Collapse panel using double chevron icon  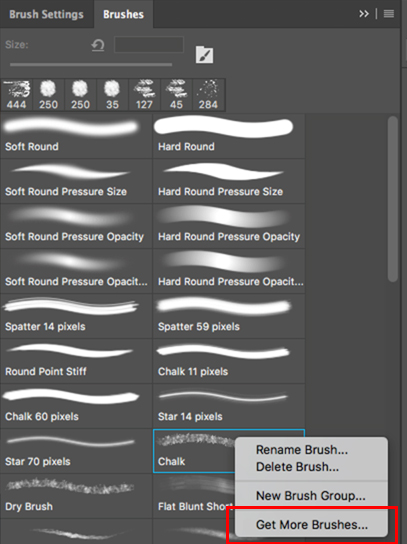[x=364, y=14]
